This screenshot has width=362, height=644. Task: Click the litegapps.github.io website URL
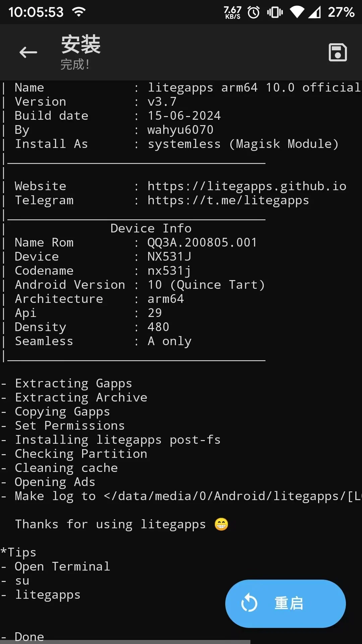tap(247, 186)
